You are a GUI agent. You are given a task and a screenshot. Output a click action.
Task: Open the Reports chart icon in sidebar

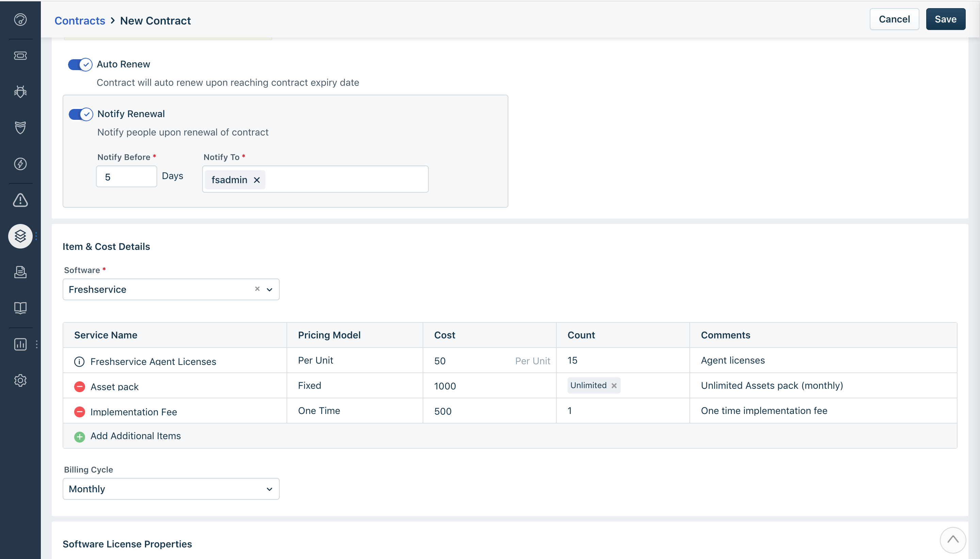click(x=20, y=344)
